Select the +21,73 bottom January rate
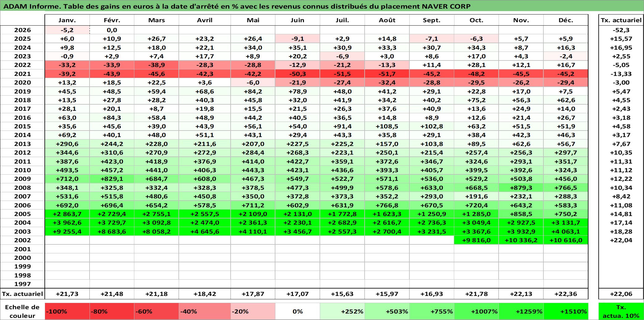 click(x=67, y=294)
